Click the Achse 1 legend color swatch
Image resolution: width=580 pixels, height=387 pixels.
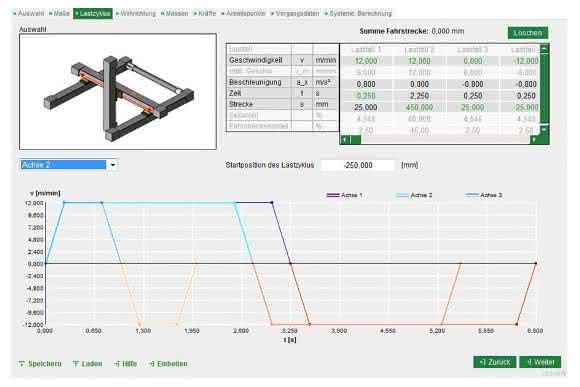coord(333,195)
